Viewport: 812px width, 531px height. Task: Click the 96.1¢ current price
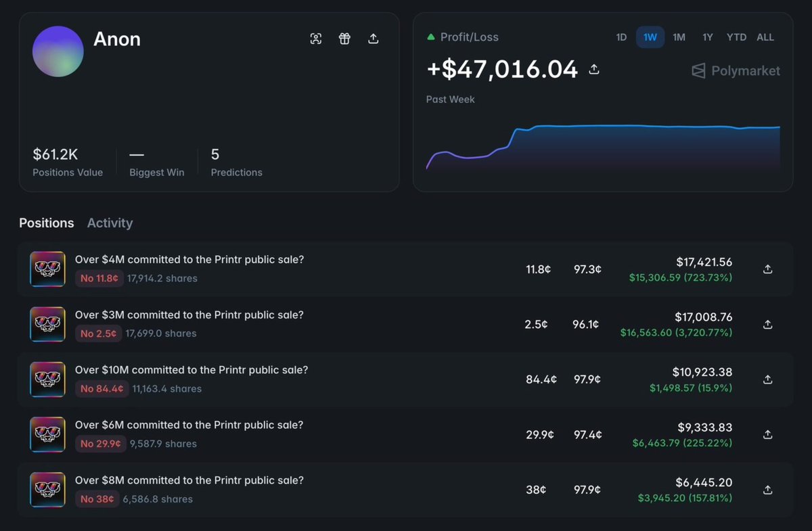tap(586, 325)
